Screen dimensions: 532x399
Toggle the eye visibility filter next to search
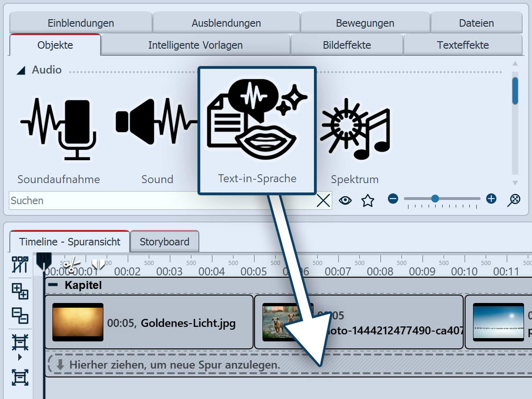click(x=345, y=200)
